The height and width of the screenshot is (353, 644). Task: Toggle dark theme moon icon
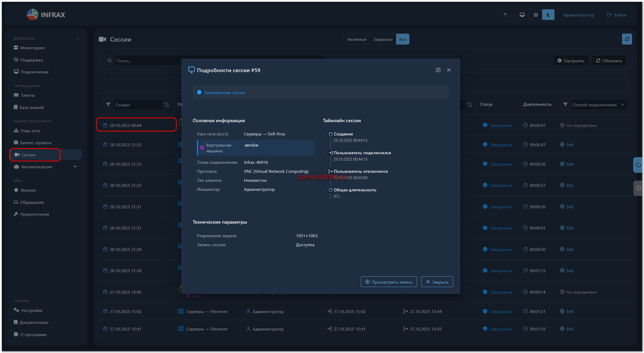click(548, 15)
